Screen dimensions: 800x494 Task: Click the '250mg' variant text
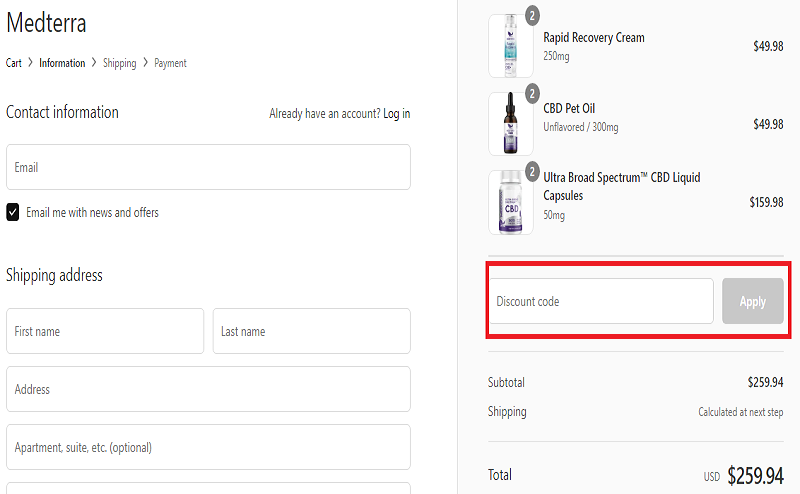556,56
